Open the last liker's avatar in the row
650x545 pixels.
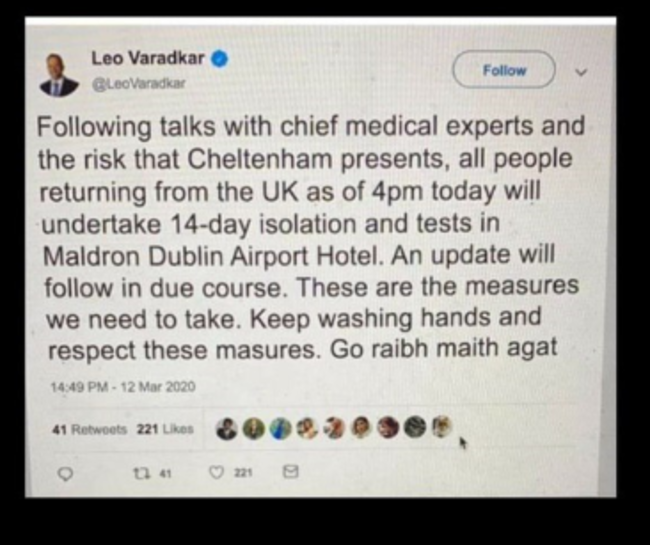coord(442,427)
